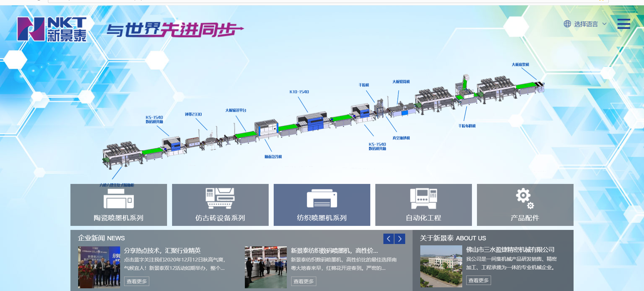
Task: Click 查看更多 under 新景泰纺织数码喷墨机 article
Action: tap(303, 281)
